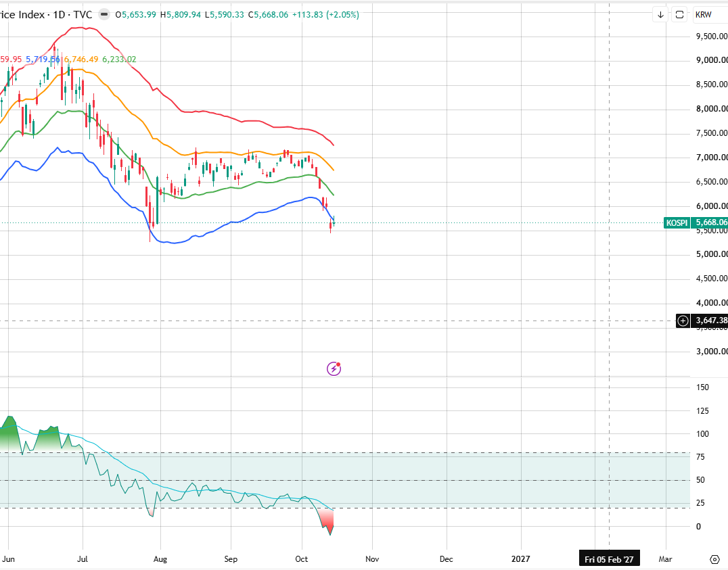This screenshot has width=728, height=570.
Task: Click the purple lightning bolt icon
Action: 334,369
